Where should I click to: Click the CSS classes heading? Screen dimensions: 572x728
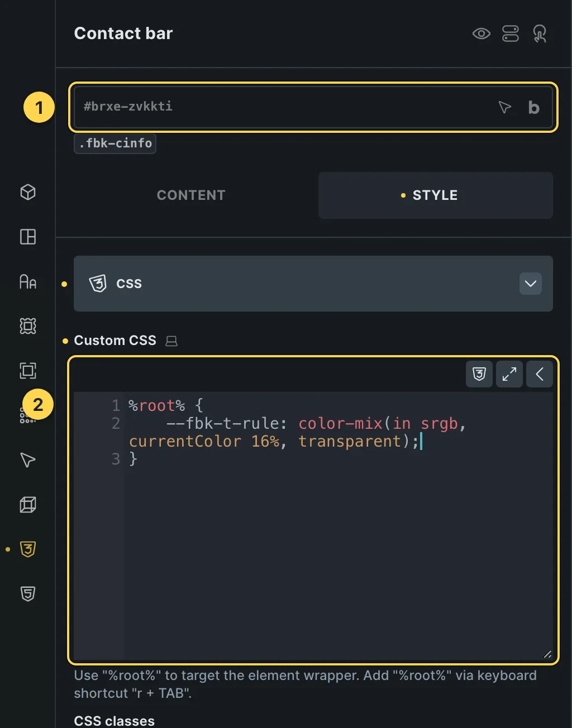115,721
